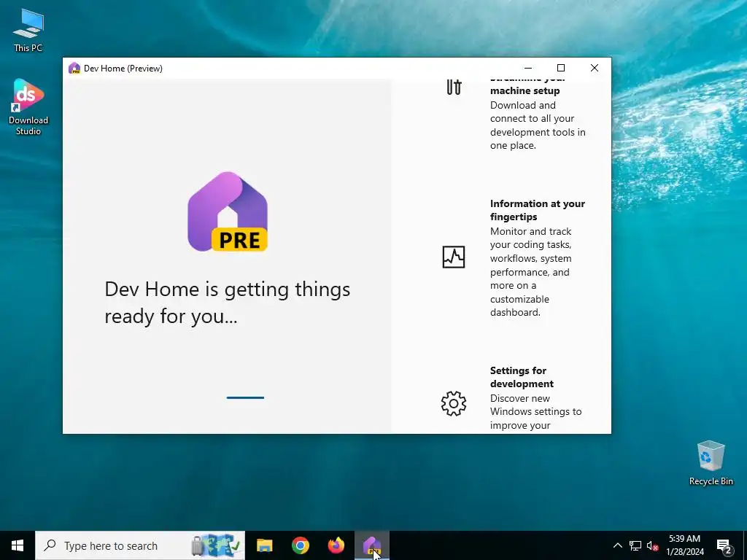This screenshot has width=747, height=560.
Task: Open the Recycle Bin desktop icon
Action: click(711, 463)
